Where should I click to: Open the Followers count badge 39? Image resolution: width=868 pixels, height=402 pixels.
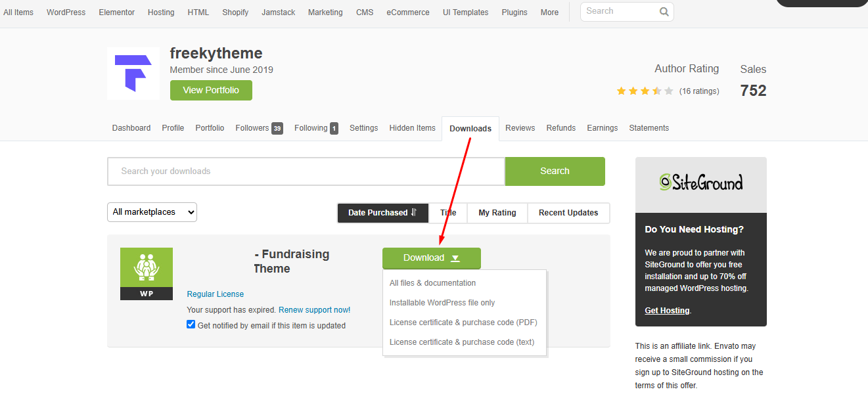click(x=277, y=129)
